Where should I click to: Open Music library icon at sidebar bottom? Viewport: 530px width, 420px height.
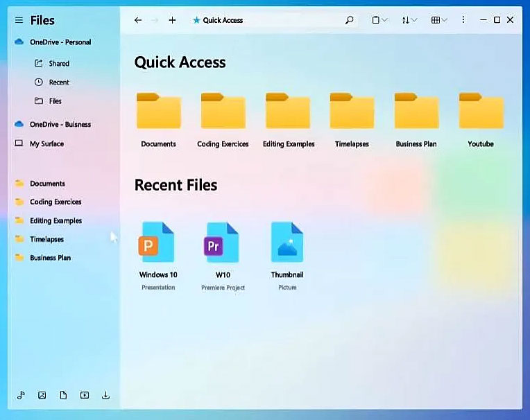[x=21, y=395]
